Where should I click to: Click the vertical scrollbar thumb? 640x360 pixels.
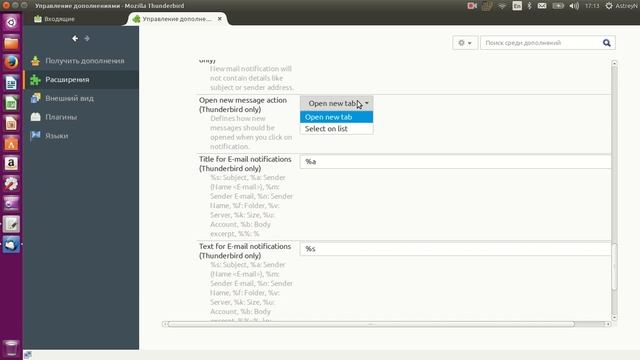tap(614, 267)
